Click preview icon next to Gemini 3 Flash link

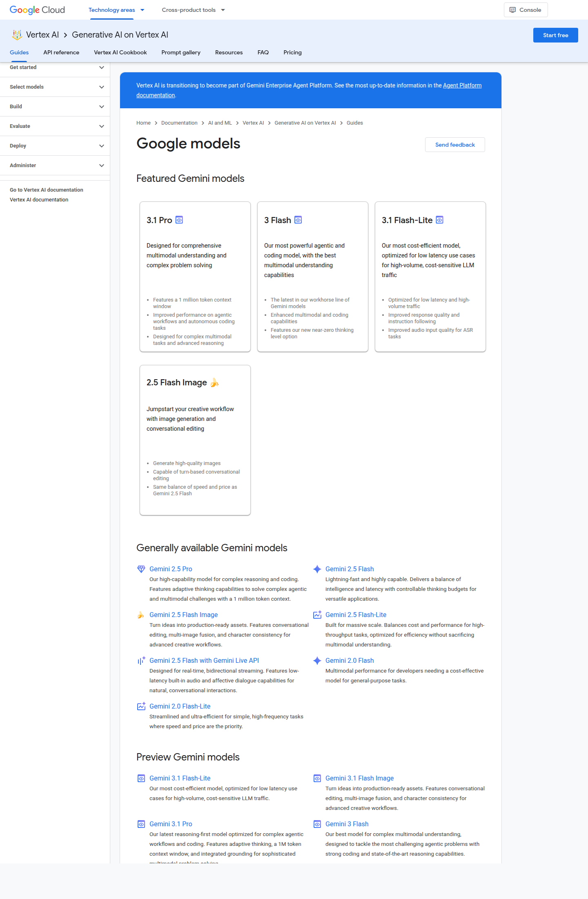click(x=317, y=824)
